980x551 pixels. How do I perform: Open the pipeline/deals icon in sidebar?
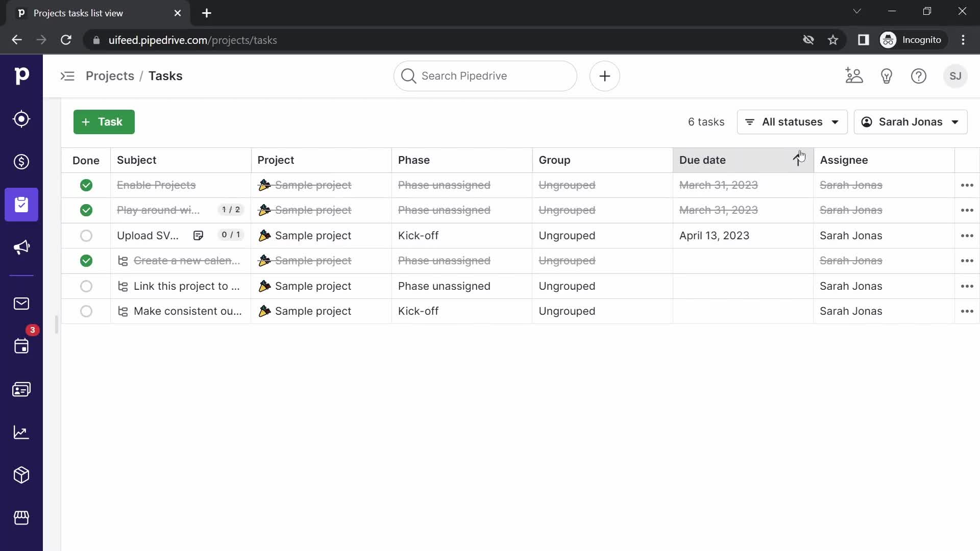pyautogui.click(x=21, y=161)
